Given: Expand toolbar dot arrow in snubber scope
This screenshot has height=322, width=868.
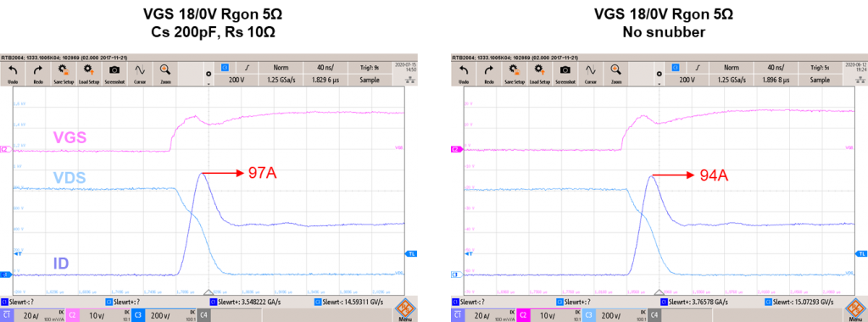Looking at the screenshot, I should 209,77.
